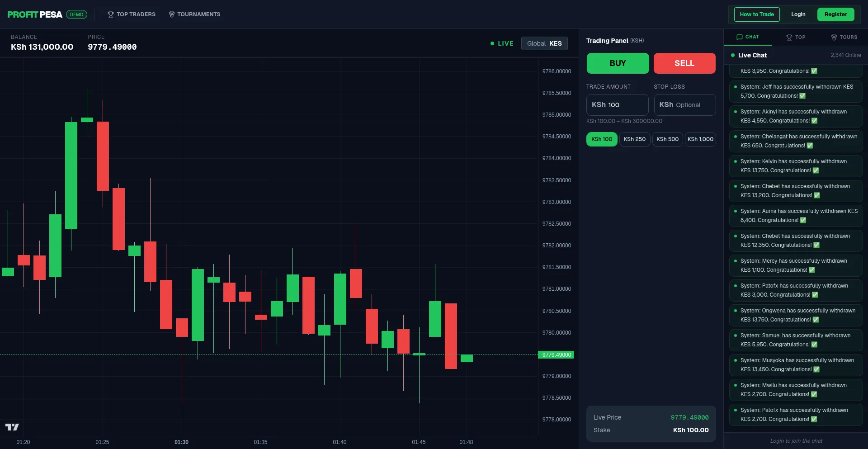
Task: Click the price 9779.49000 in header
Action: 112,47
